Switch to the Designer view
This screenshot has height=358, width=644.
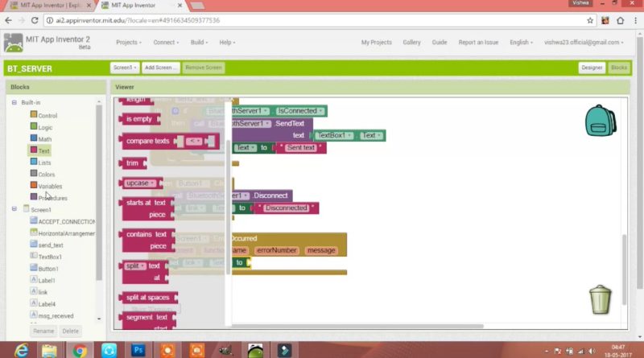592,68
